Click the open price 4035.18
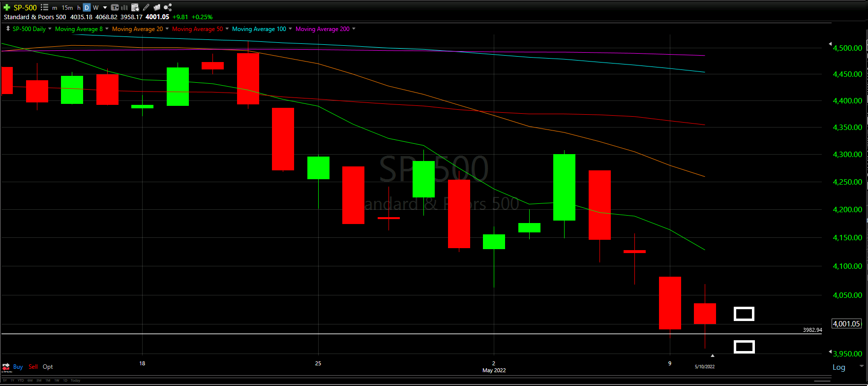 coord(81,17)
